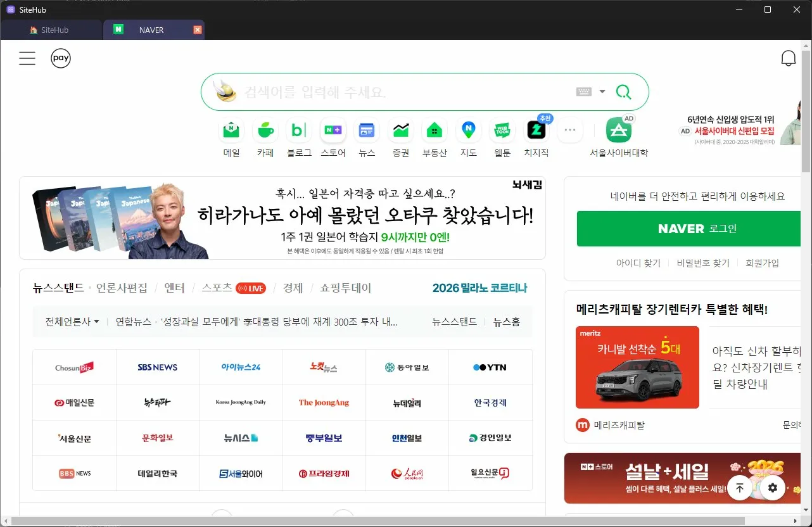Click the Naver Pay icon
This screenshot has height=527, width=812.
click(x=60, y=58)
